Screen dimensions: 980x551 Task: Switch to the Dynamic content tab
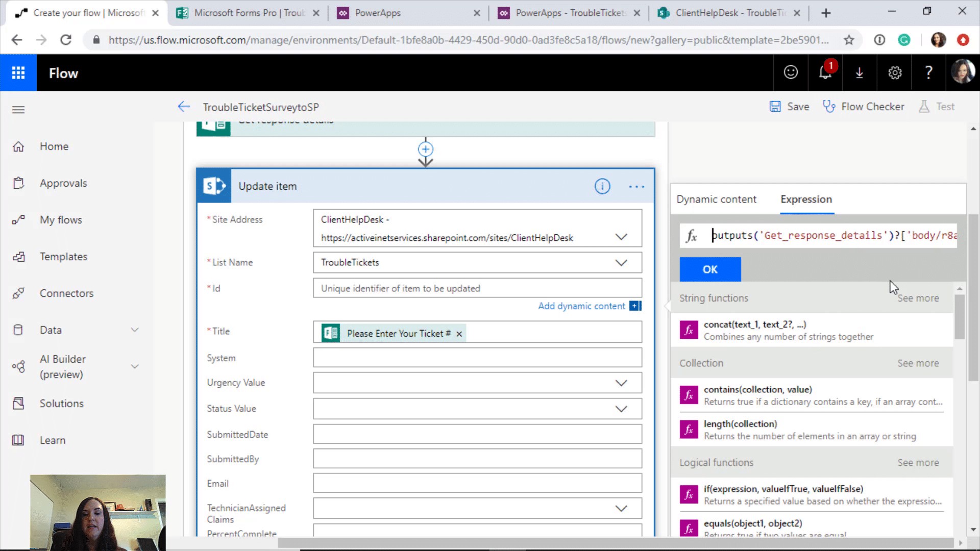716,199
